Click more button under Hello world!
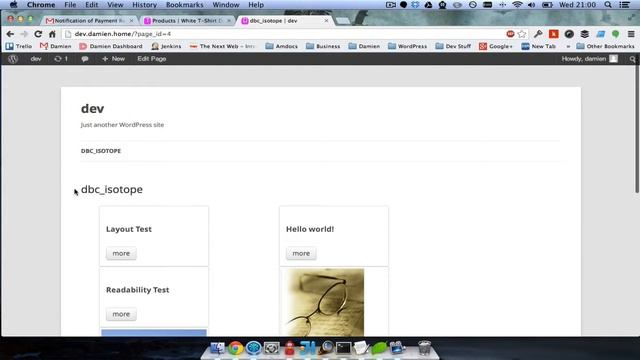 pos(301,253)
